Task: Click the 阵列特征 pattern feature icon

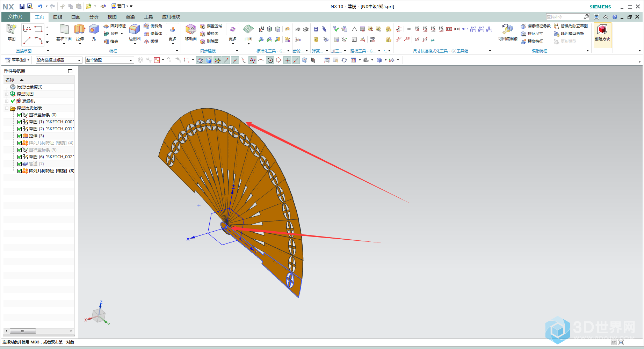Action: 106,26
